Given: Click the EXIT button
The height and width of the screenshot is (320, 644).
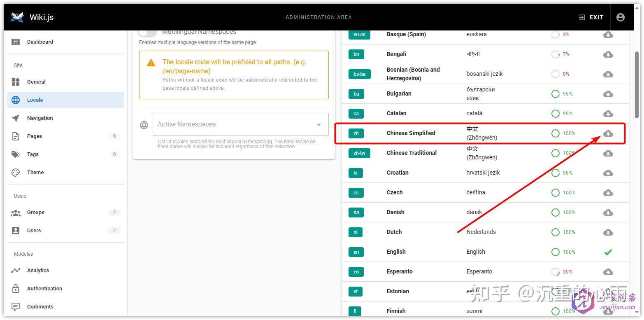Looking at the screenshot, I should [x=591, y=17].
